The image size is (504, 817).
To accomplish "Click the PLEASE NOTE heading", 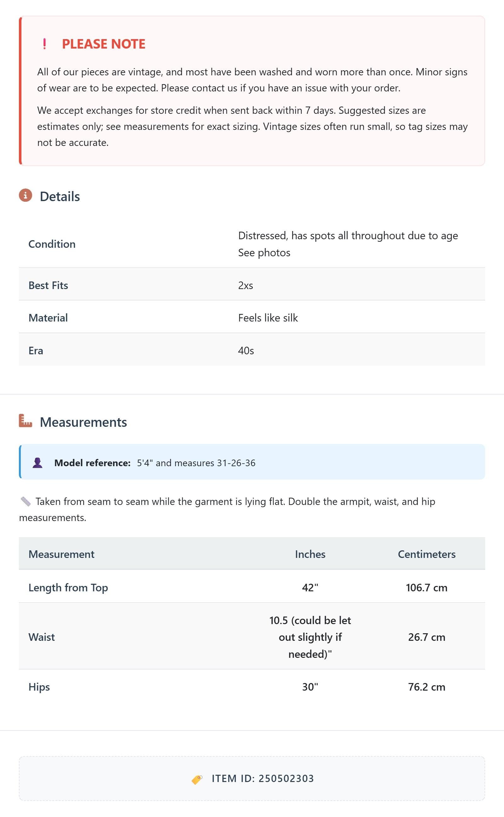I will point(104,44).
